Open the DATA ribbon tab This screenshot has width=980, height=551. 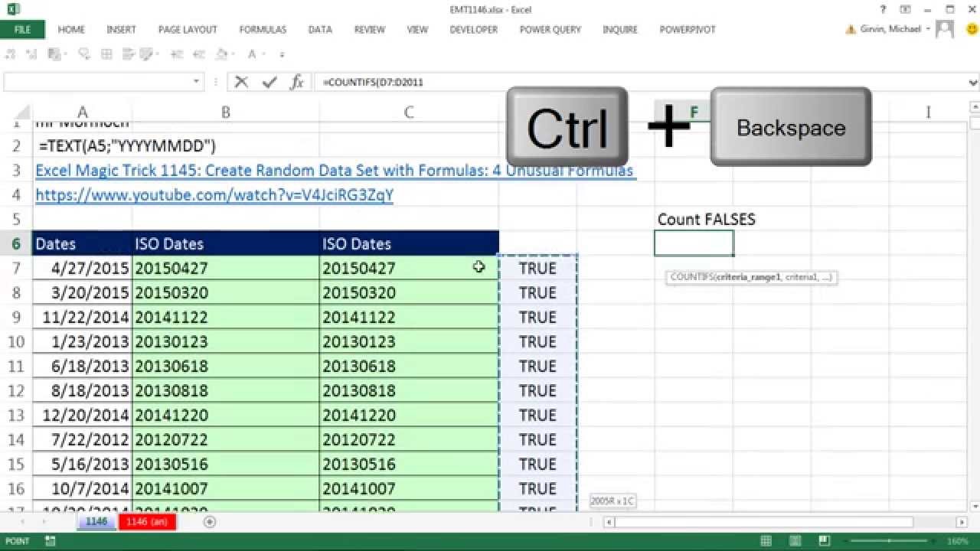click(x=320, y=29)
